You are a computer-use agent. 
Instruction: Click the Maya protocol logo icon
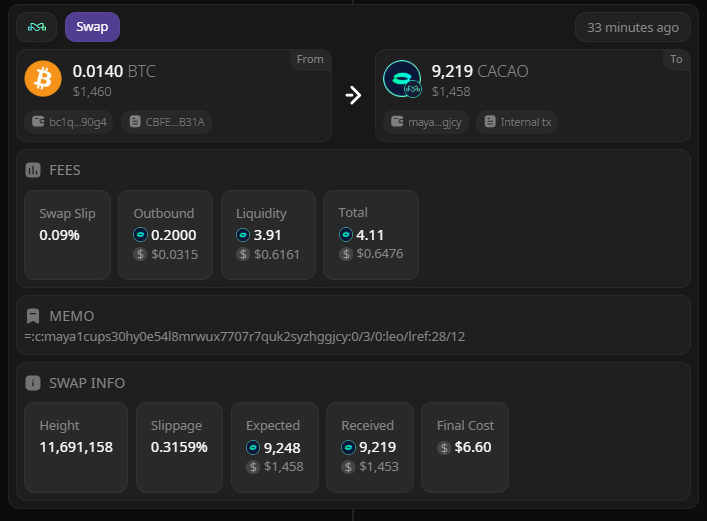pyautogui.click(x=37, y=27)
